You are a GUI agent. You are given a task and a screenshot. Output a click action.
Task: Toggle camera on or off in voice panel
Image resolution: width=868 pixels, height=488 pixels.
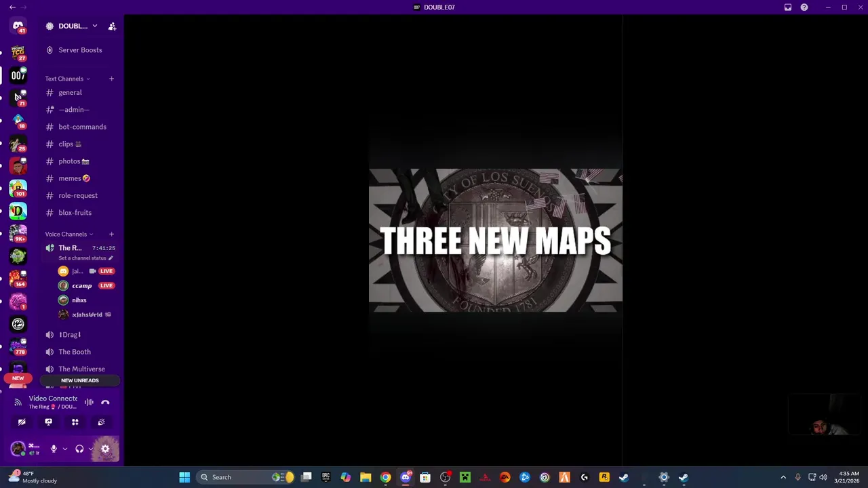click(22, 422)
